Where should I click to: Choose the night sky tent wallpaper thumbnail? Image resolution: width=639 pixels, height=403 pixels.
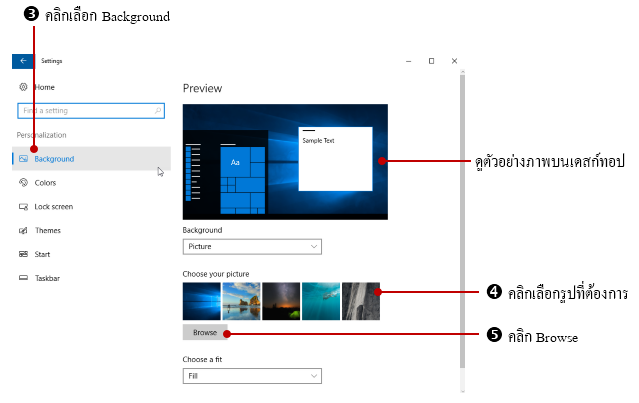point(281,301)
